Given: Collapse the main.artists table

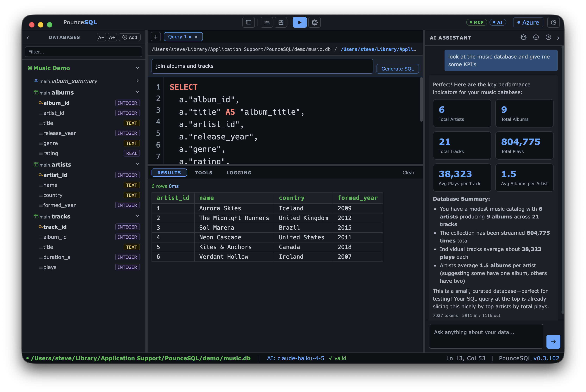Looking at the screenshot, I should pyautogui.click(x=138, y=164).
